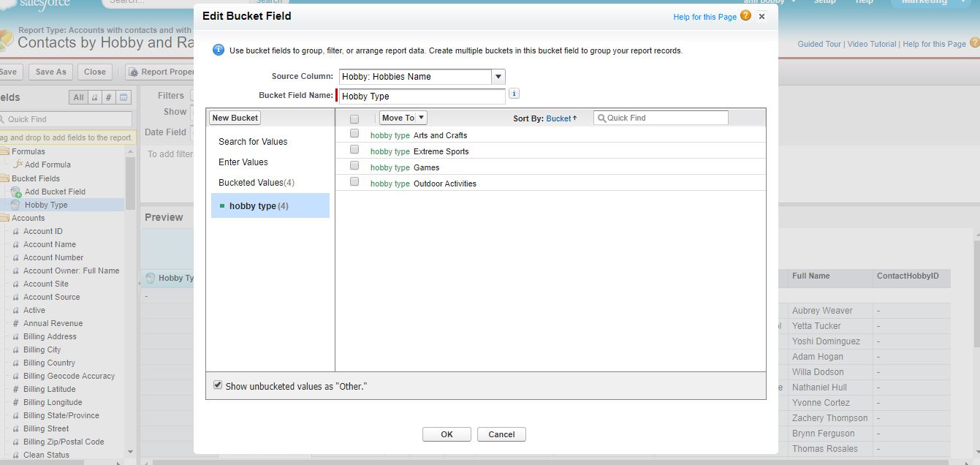Click the Add Bucket Field bucket icon in the Fields panel
Image resolution: width=980 pixels, height=465 pixels.
[x=16, y=192]
